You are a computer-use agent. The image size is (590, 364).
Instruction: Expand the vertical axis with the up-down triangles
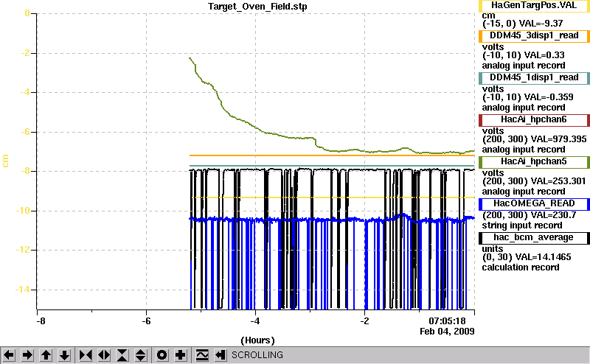click(141, 355)
